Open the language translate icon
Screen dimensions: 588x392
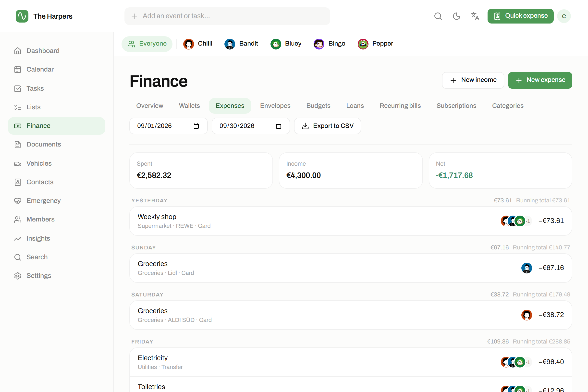point(475,16)
